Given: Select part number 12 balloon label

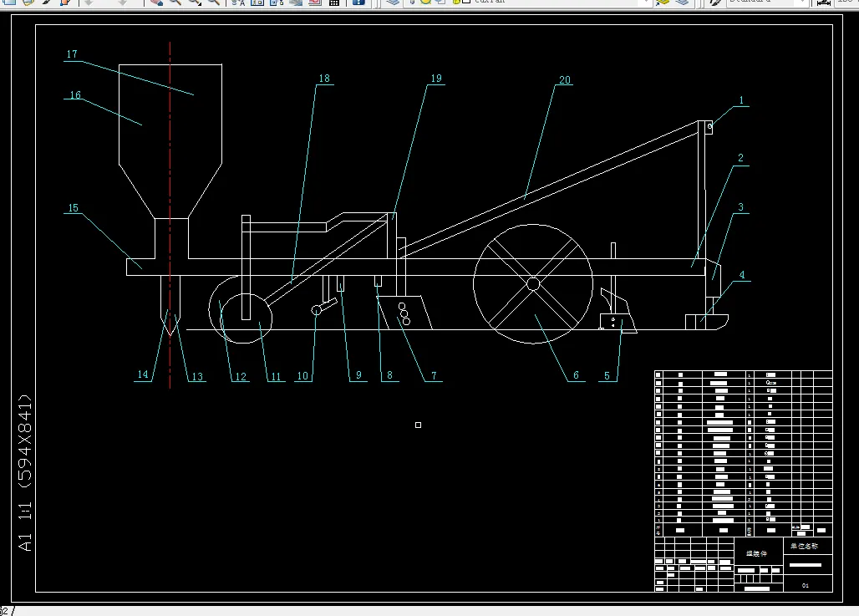Looking at the screenshot, I should [x=241, y=376].
